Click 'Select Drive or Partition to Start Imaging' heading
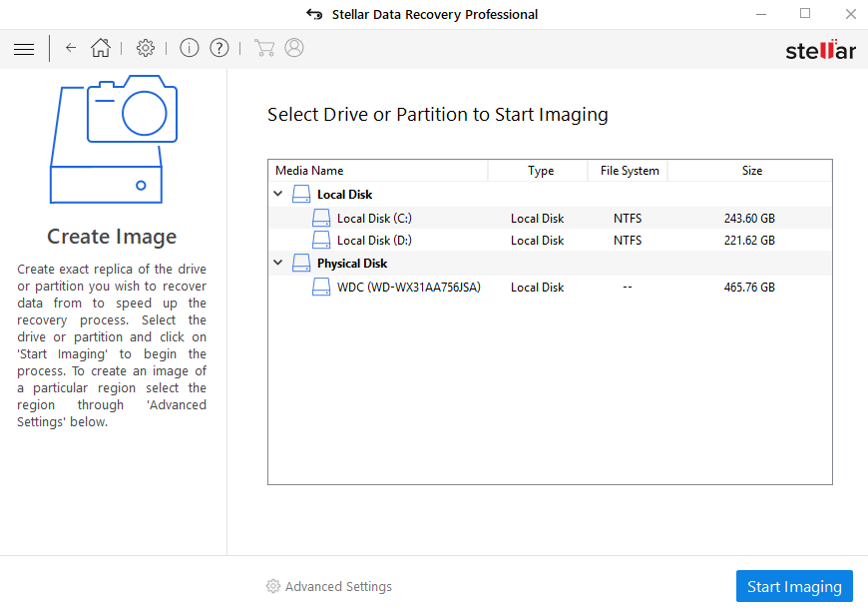This screenshot has height=613, width=868. coord(437,115)
